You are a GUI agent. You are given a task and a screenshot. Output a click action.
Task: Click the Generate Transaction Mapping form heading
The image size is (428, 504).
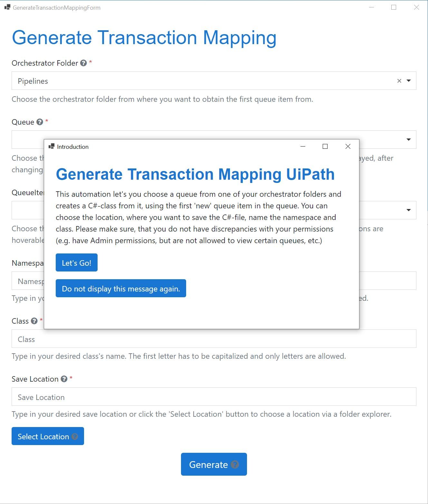click(x=144, y=38)
